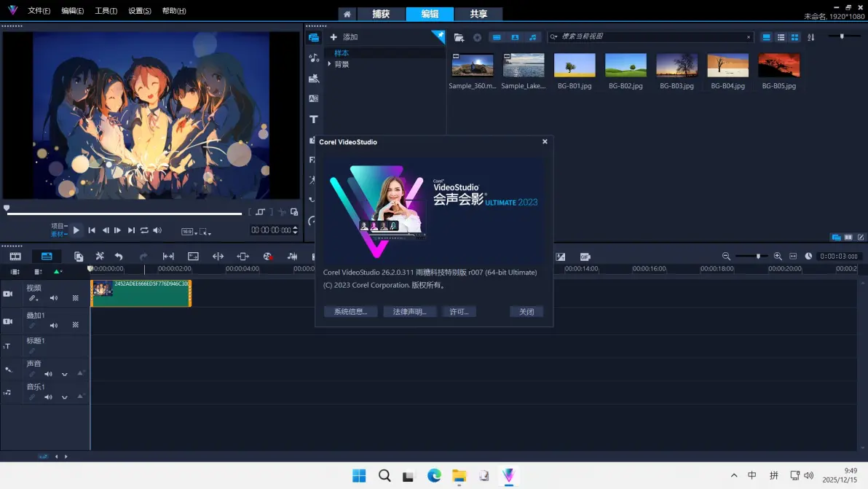Click the preview scrubber bar

125,214
